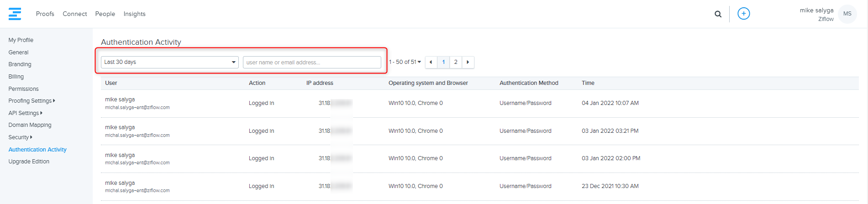Open the Insights menu
868x204 pixels.
point(134,14)
